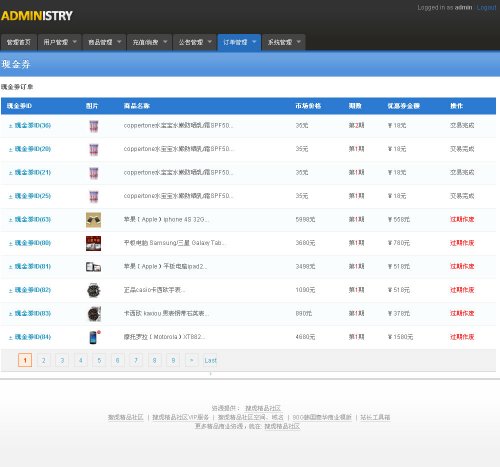
Task: Go to pagination page 4
Action: coord(81,360)
